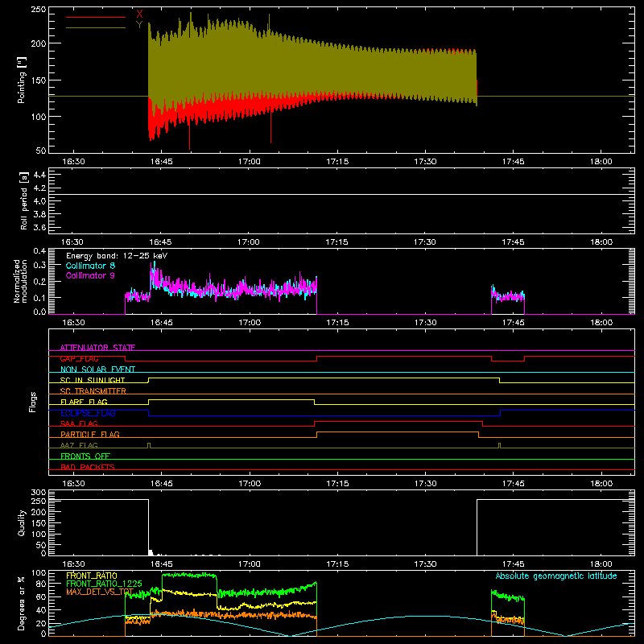Click the Flags axis title
This screenshot has height=644, width=644.
pos(32,402)
